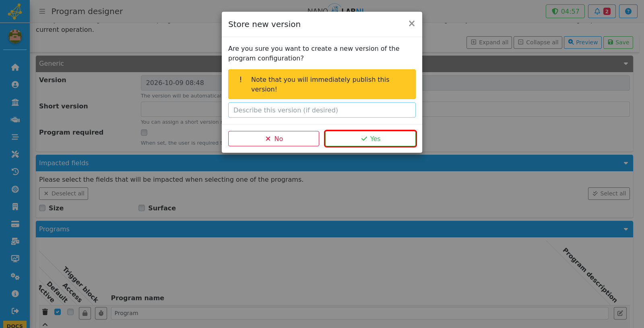Uncheck the Active checkbox in program row
The width and height of the screenshot is (644, 328).
58,312
